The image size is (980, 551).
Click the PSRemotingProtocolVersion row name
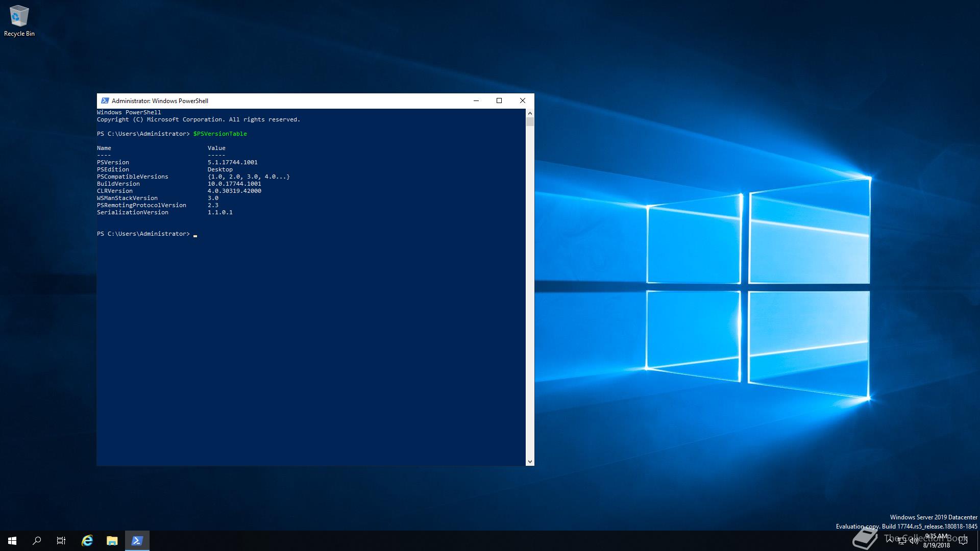141,205
